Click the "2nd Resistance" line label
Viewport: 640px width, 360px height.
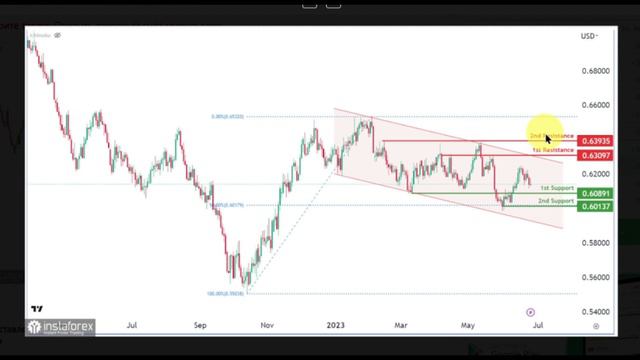point(552,136)
